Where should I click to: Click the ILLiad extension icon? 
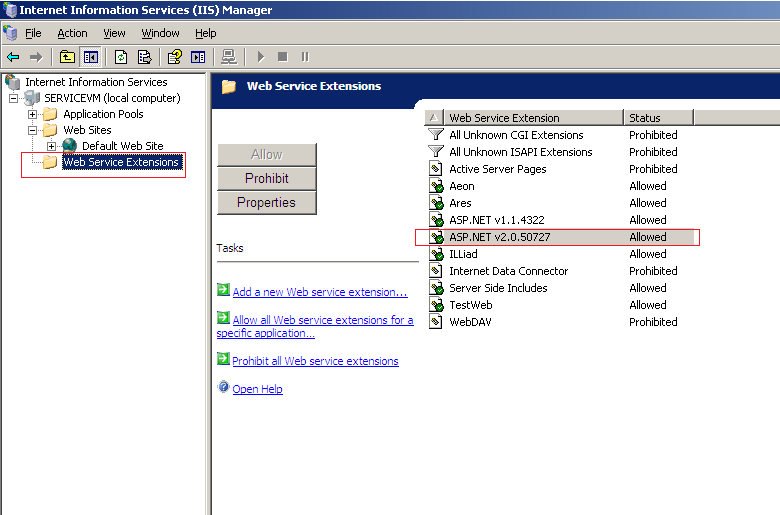tap(436, 254)
